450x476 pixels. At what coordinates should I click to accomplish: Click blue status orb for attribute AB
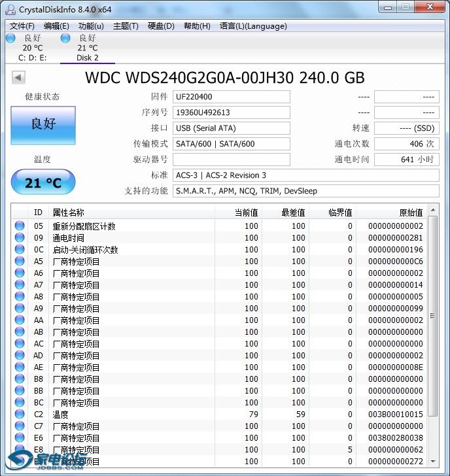[x=20, y=331]
